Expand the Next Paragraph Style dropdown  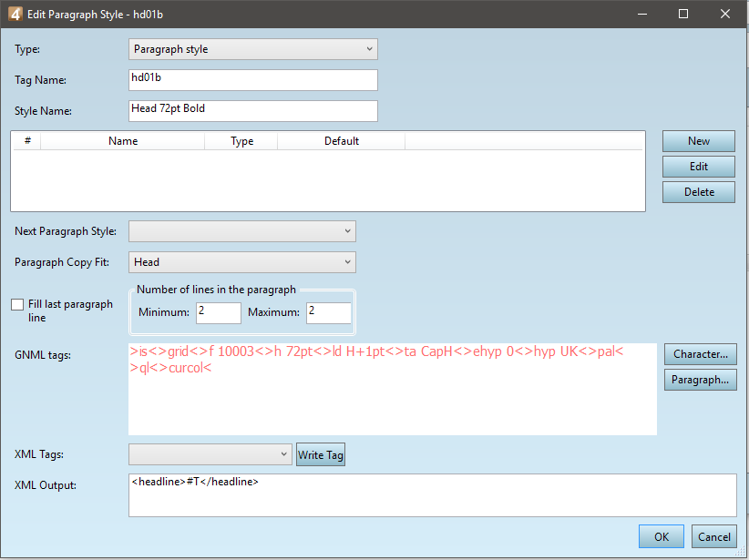tap(242, 231)
